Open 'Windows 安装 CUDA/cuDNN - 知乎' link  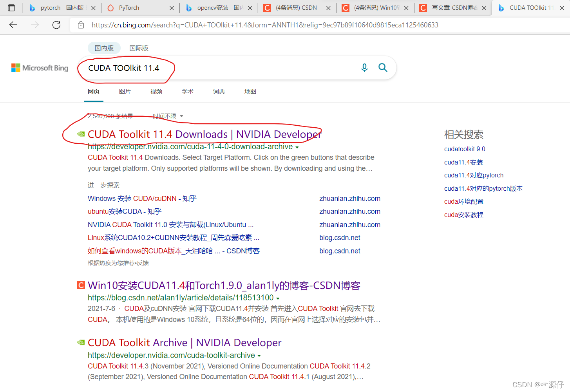[142, 199]
